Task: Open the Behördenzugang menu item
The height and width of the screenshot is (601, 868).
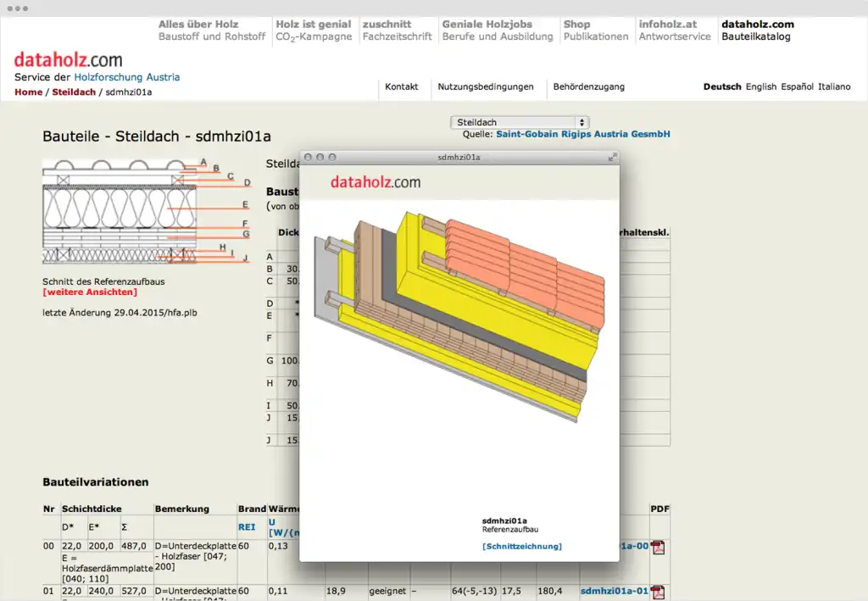Action: pos(588,86)
